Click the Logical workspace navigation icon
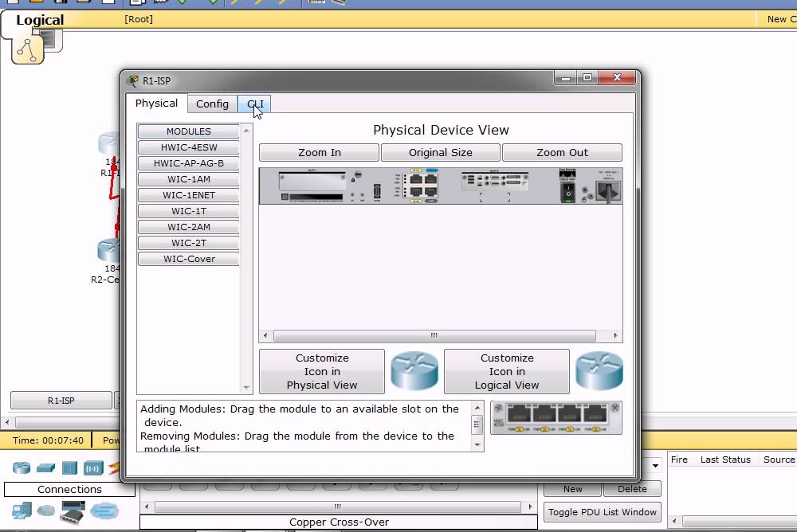The image size is (797, 532). click(x=29, y=49)
